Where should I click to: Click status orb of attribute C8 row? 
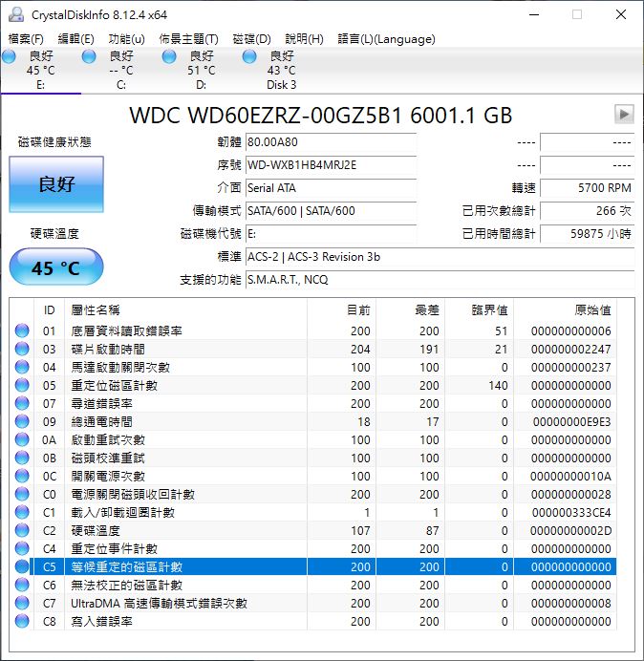point(22,621)
